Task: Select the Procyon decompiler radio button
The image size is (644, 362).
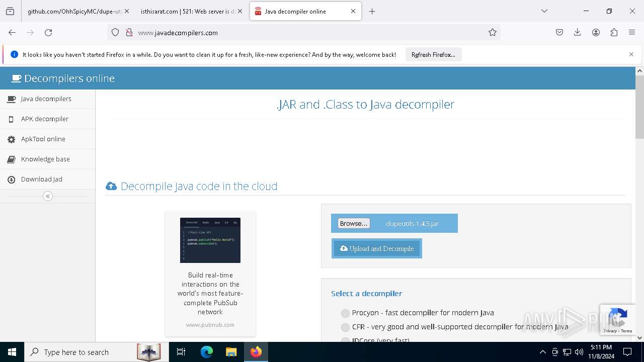Action: pyautogui.click(x=345, y=313)
